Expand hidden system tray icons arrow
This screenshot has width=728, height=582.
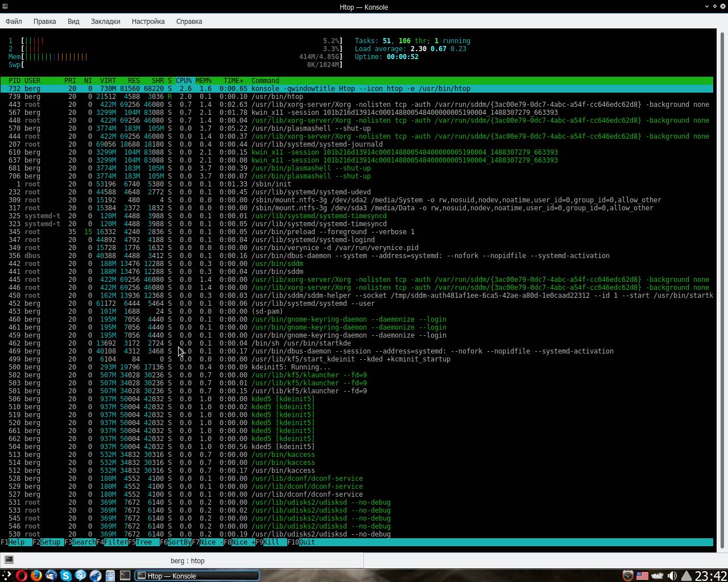coord(686,576)
